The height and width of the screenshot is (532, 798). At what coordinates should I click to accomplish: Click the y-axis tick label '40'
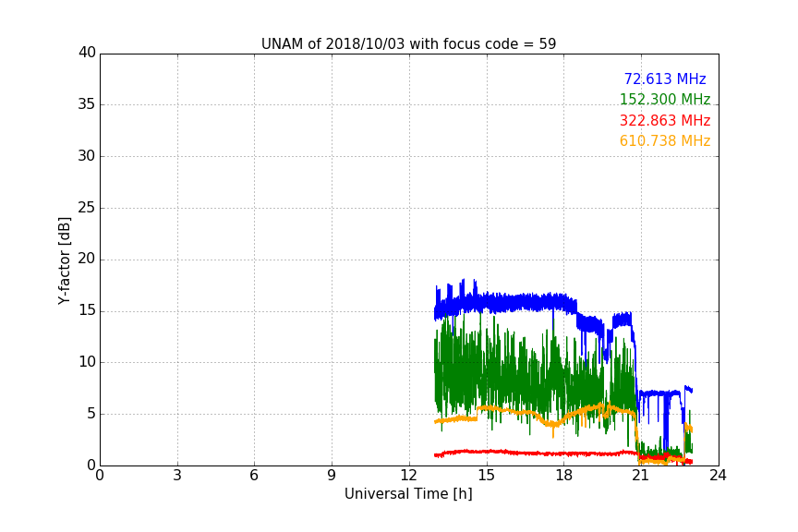tap(87, 53)
